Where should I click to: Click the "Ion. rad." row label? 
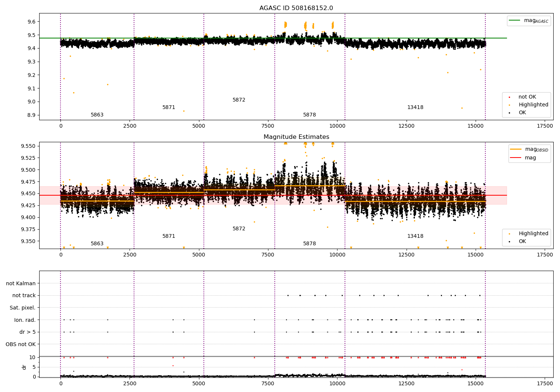tap(25, 320)
